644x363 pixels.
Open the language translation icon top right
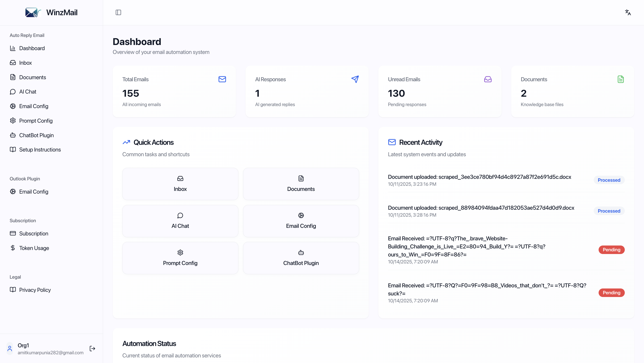pyautogui.click(x=628, y=12)
